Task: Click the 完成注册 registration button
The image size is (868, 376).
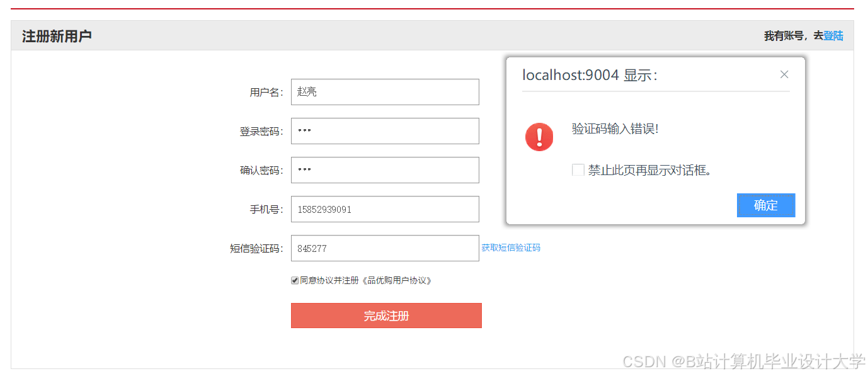Action: click(386, 315)
